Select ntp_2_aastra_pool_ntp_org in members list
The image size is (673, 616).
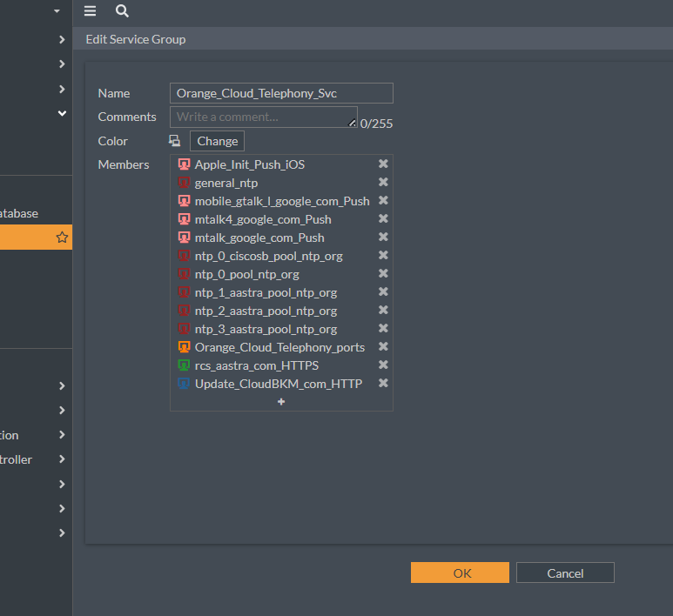coord(266,311)
